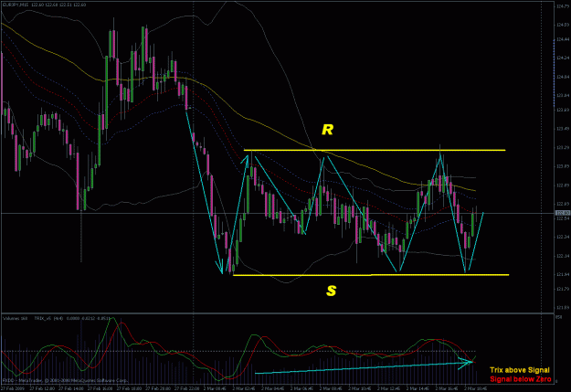
Task: Click the '27 Feb 22:00' time axis label
Action: click(x=186, y=388)
